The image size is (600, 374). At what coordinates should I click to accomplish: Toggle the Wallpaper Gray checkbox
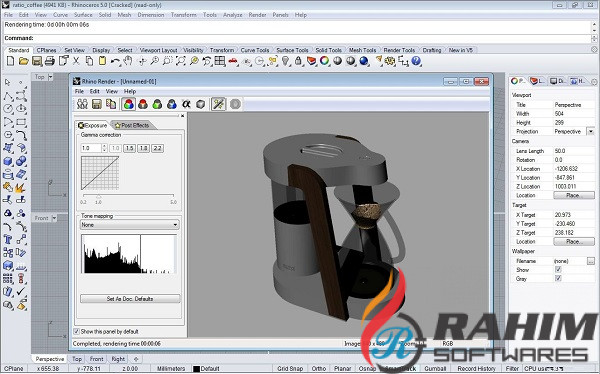[x=558, y=278]
